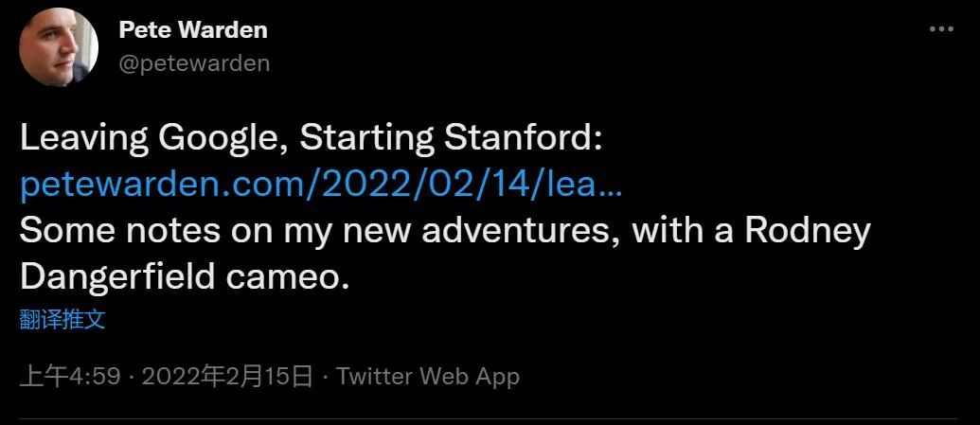Open the petewarden.com blog post link
The image size is (980, 425).
[321, 185]
